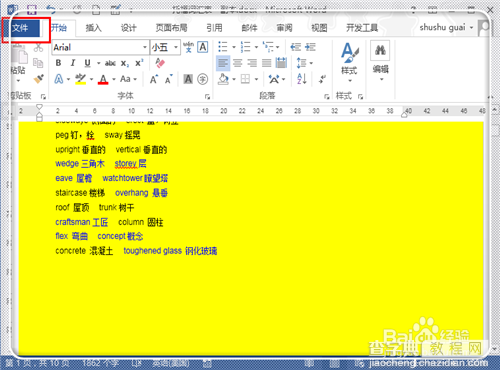Open the 邮件 ribbon tab
Image resolution: width=500 pixels, height=370 pixels.
pyautogui.click(x=249, y=28)
